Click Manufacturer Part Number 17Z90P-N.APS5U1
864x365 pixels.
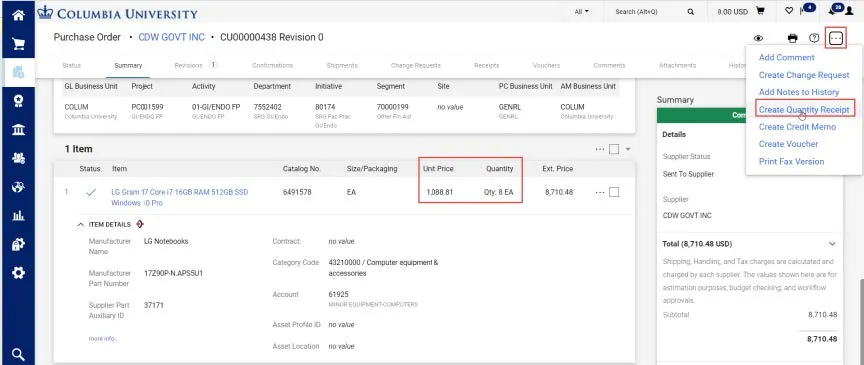pos(173,273)
